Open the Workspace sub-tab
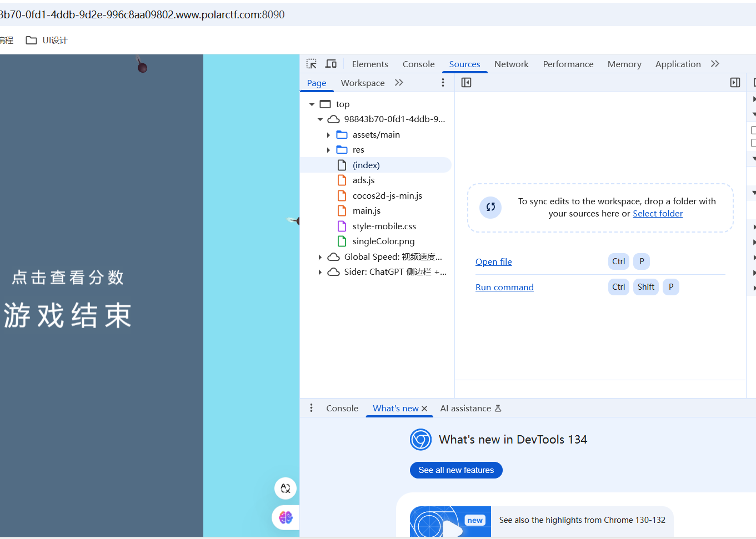The image size is (756, 539). tap(363, 83)
